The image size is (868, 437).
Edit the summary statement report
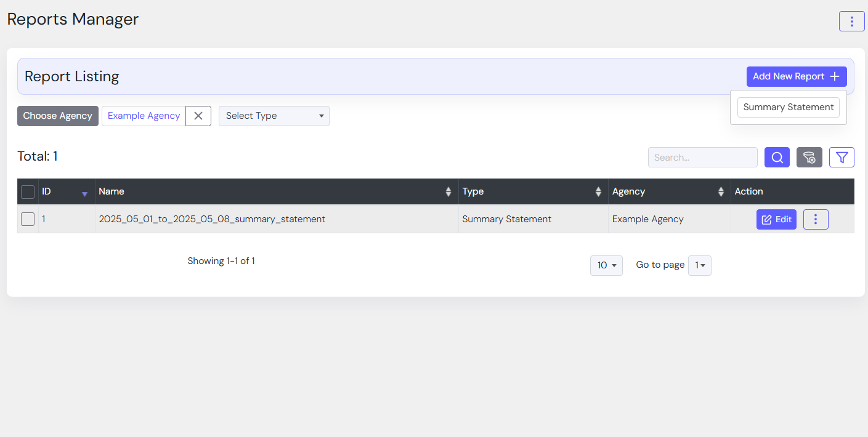[776, 220]
